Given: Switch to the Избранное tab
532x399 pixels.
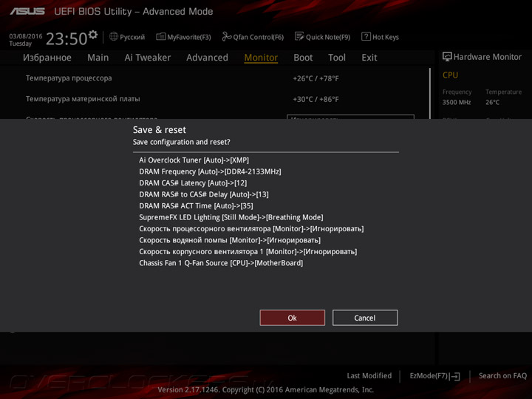Looking at the screenshot, I should (x=47, y=58).
